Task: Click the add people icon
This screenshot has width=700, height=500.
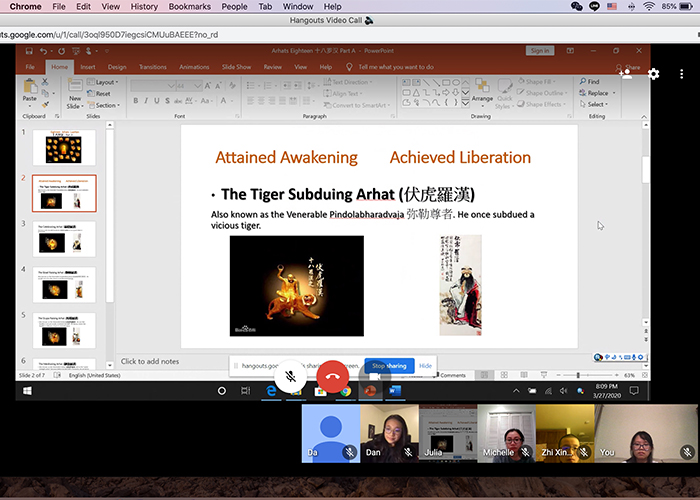Action: (x=626, y=74)
